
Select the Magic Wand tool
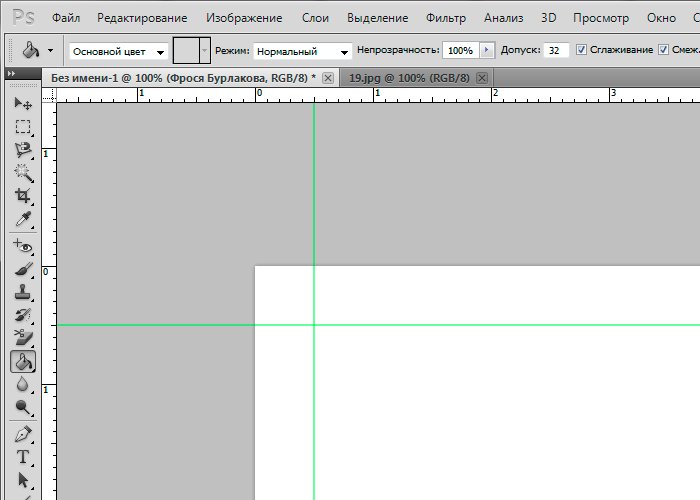pyautogui.click(x=23, y=173)
